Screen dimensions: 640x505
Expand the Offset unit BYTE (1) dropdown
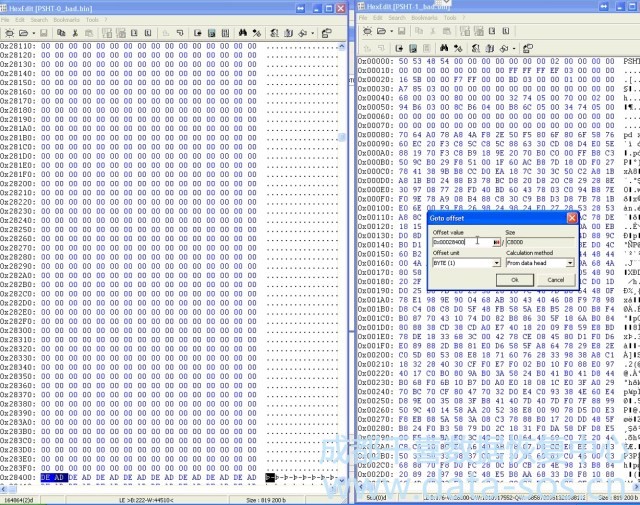(496, 263)
